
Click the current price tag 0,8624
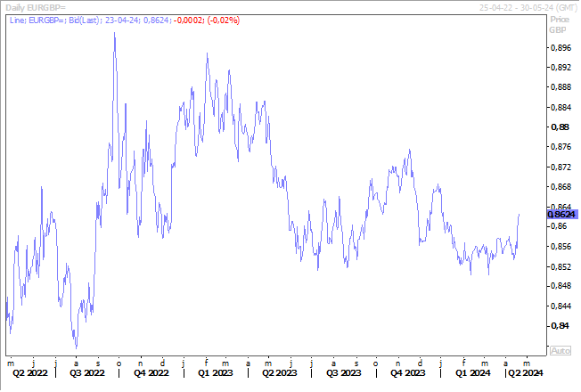[x=562, y=214]
